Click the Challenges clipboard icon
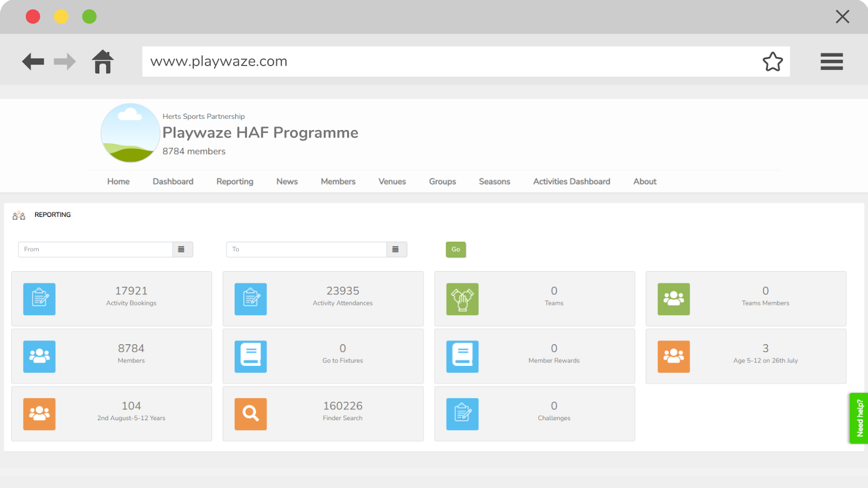868x488 pixels. coord(462,414)
